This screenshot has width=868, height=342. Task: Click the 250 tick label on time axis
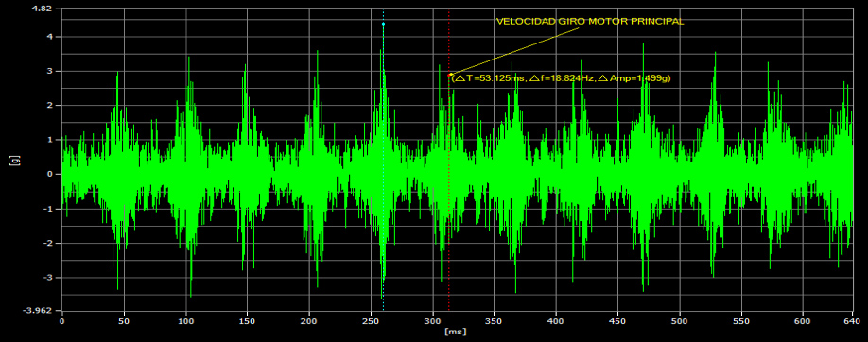click(x=371, y=321)
